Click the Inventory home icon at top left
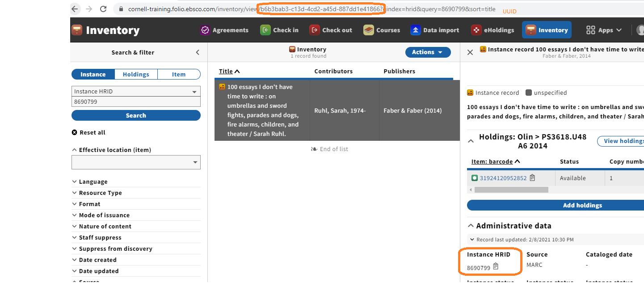The width and height of the screenshot is (644, 295). click(77, 30)
